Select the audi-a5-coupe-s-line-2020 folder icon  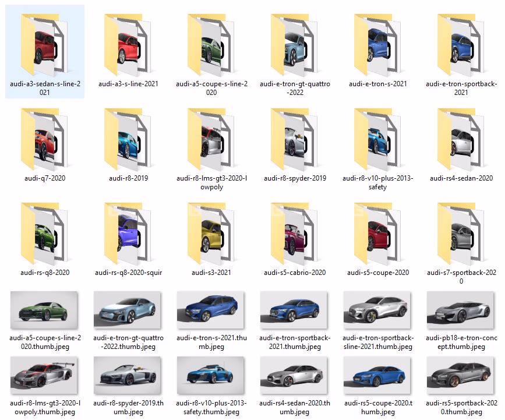211,45
